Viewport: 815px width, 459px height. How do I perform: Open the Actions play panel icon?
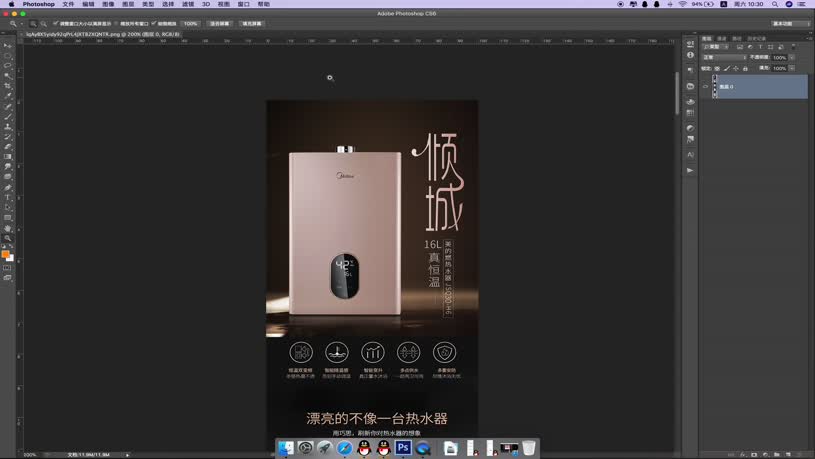(x=690, y=171)
